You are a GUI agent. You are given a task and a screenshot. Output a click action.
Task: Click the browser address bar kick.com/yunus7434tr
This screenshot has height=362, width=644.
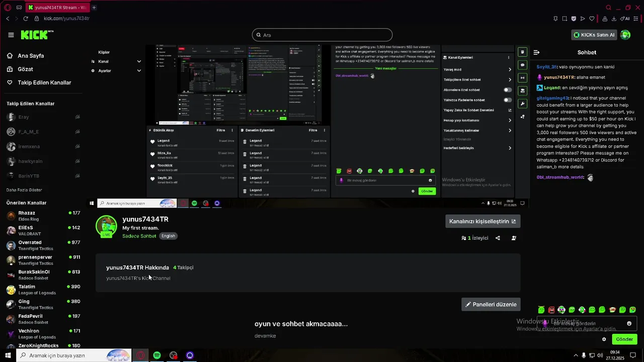coord(66,19)
